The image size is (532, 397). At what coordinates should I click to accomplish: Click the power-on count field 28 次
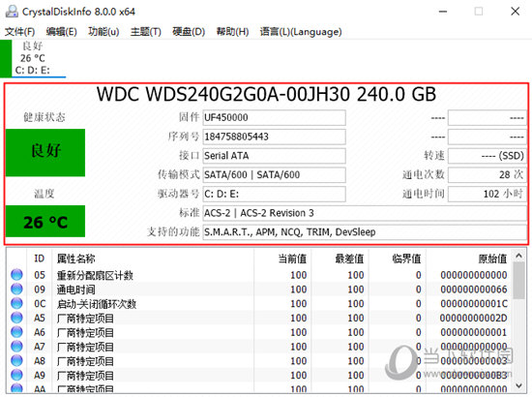(488, 174)
